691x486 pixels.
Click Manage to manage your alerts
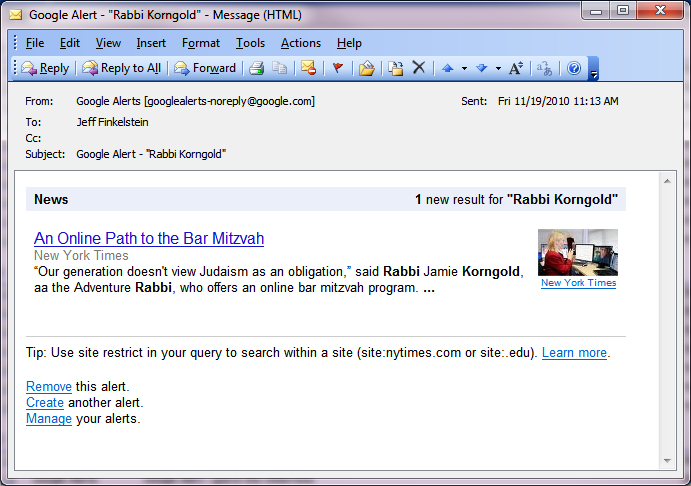click(49, 419)
